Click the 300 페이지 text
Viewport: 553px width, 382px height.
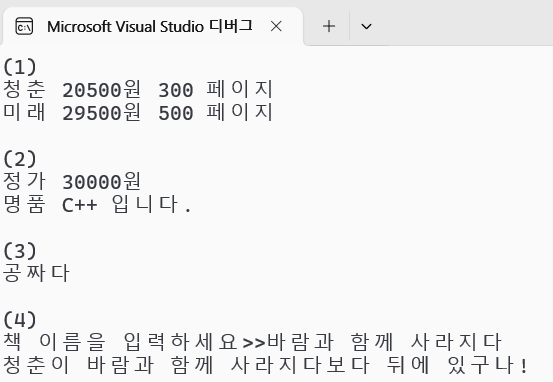coord(215,89)
